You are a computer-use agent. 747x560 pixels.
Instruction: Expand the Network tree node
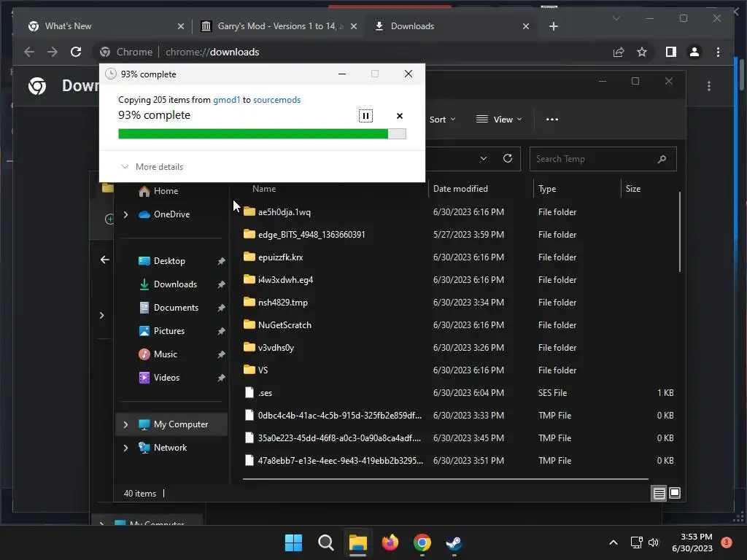[125, 448]
